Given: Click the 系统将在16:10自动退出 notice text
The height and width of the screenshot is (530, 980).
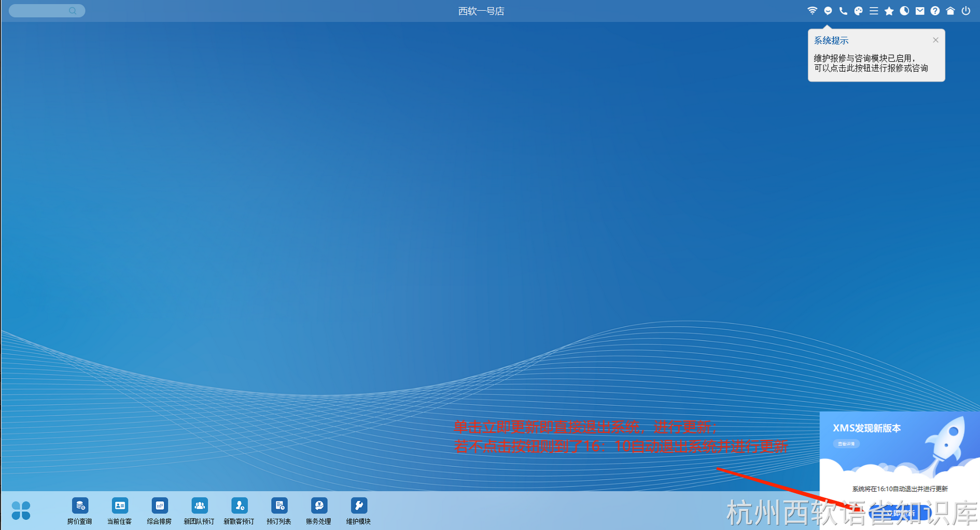Looking at the screenshot, I should pyautogui.click(x=900, y=489).
